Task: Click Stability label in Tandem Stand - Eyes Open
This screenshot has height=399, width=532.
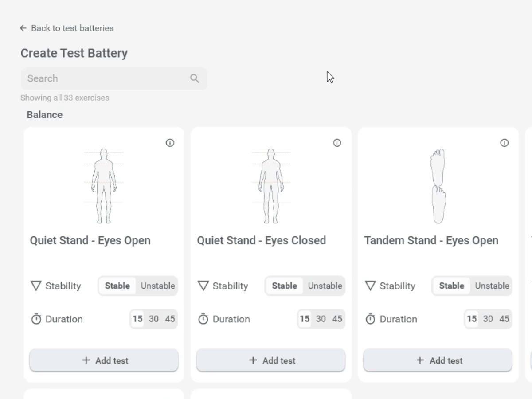Action: (397, 286)
